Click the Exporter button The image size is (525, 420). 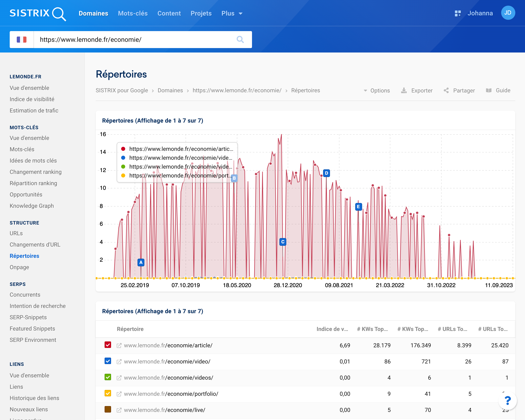417,91
